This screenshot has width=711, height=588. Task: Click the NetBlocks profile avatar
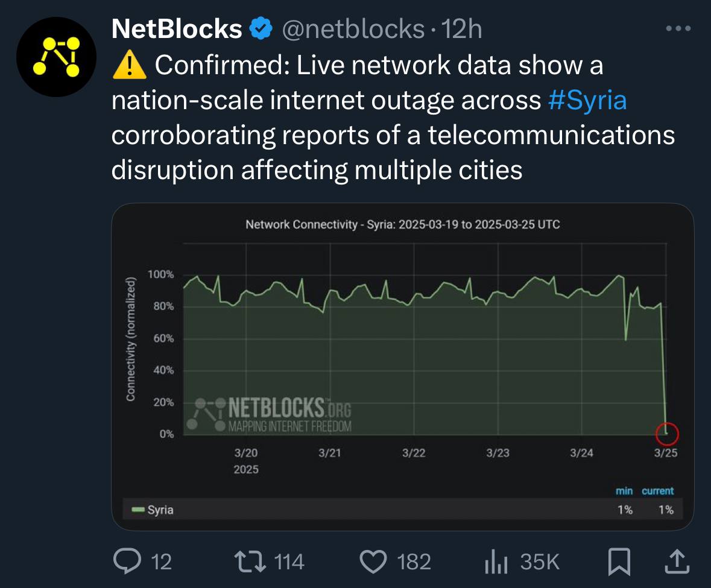(x=57, y=57)
